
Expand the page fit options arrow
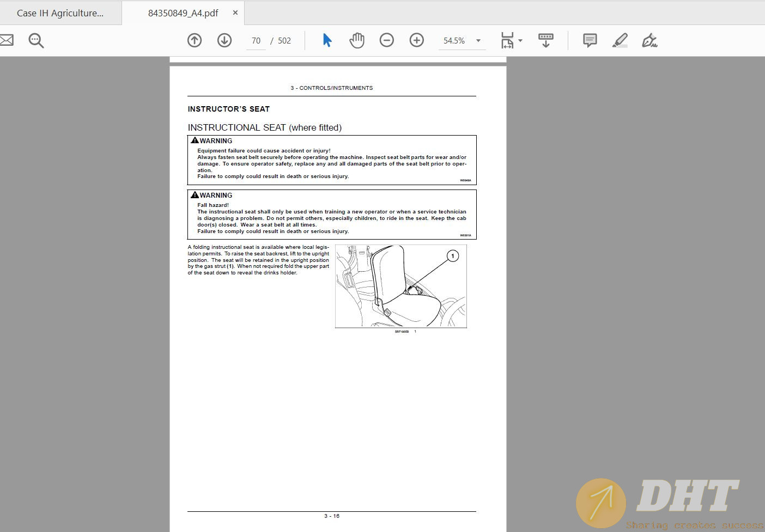coord(520,40)
